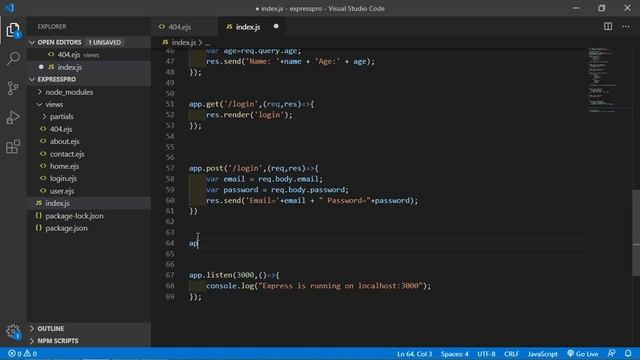Click the VS Code logo icon

[x=10, y=8]
